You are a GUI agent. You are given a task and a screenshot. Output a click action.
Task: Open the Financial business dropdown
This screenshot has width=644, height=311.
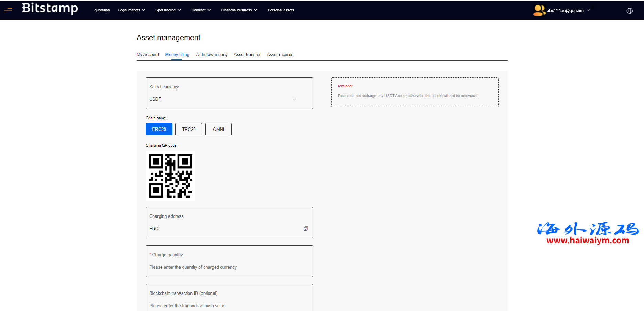pos(239,10)
